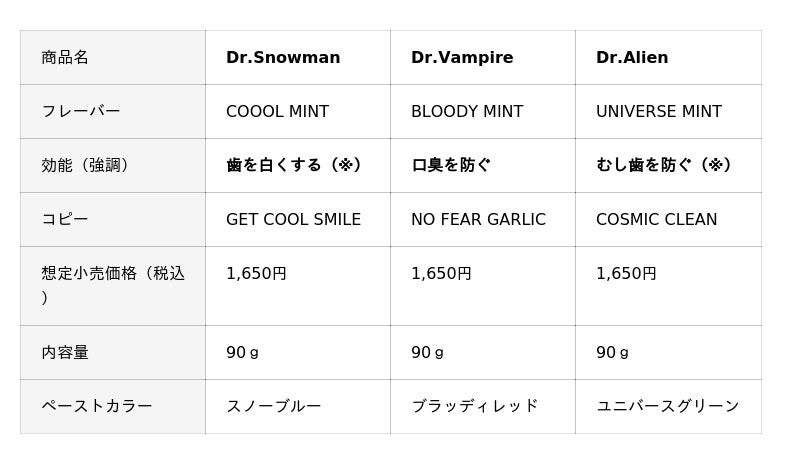Image resolution: width=800 pixels, height=464 pixels.
Task: Select the GET COOL SMILE copy
Action: pyautogui.click(x=293, y=219)
